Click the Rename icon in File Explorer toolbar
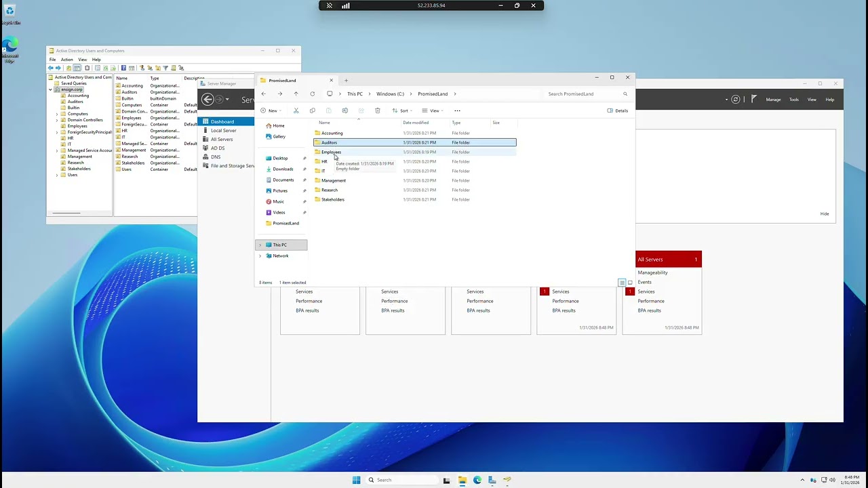868x488 pixels. 344,110
